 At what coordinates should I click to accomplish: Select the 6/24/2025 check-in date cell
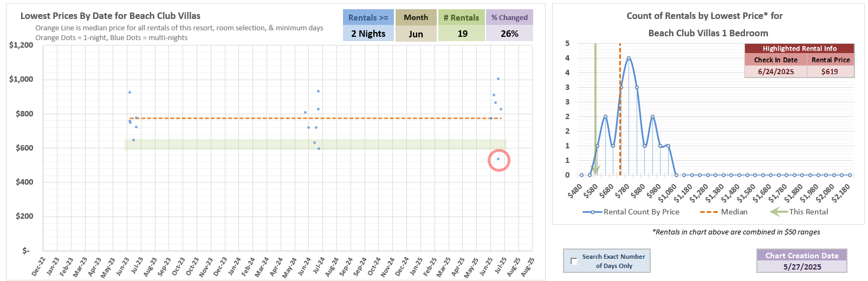coord(775,71)
